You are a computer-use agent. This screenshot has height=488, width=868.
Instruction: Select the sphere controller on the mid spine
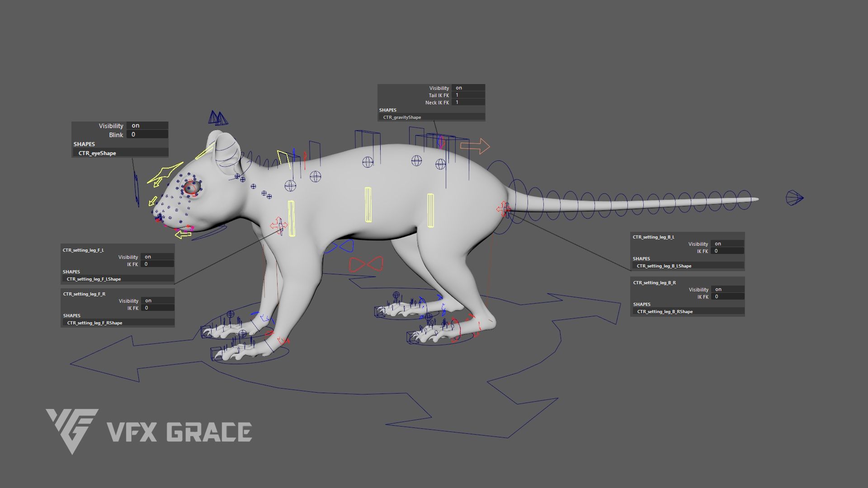click(368, 162)
